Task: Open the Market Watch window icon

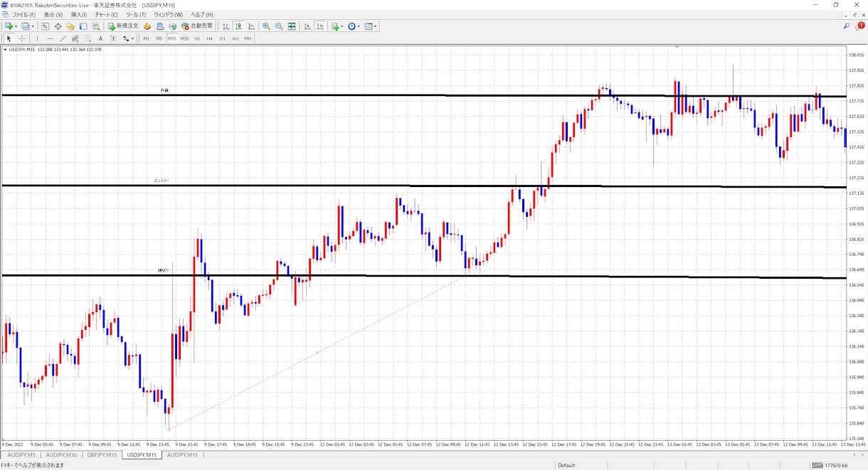Action: coord(45,26)
